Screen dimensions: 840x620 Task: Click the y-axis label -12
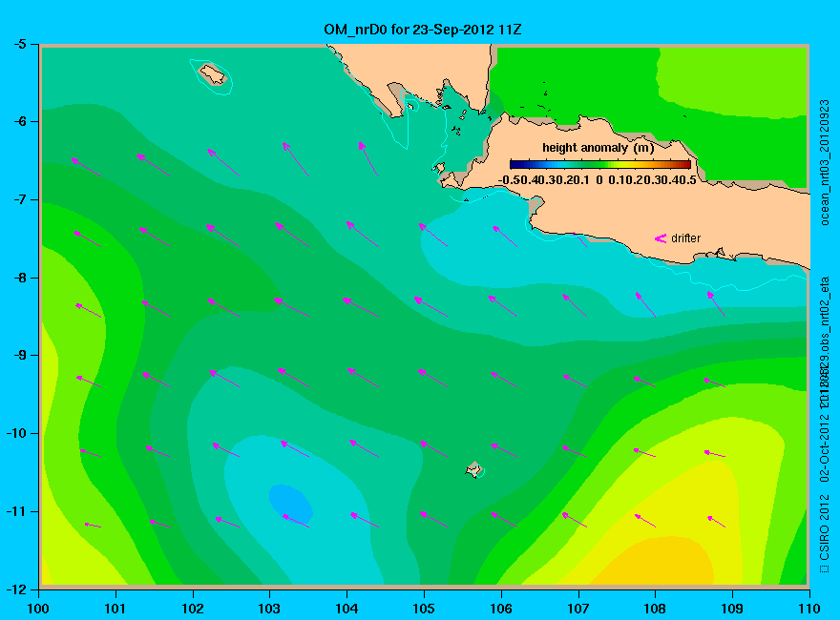tap(16, 589)
